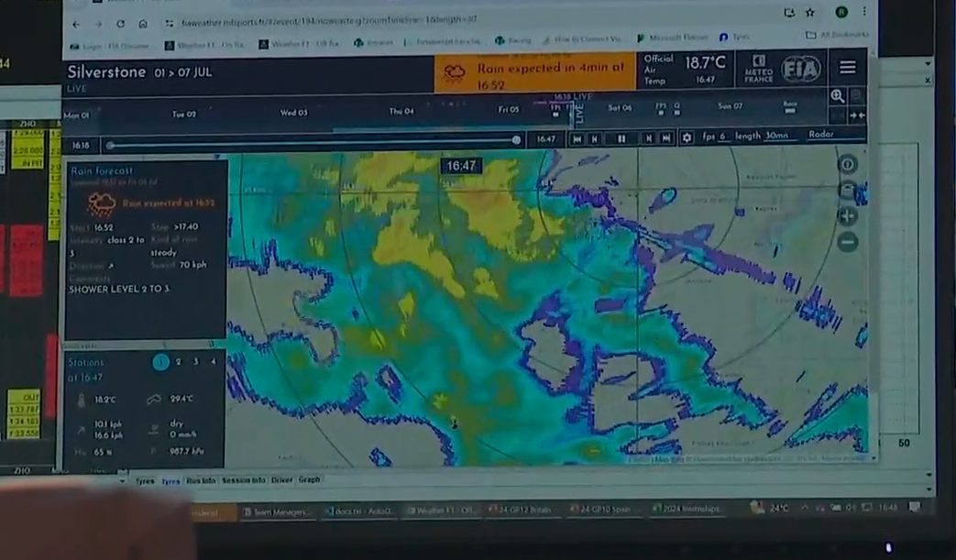Click the collapse-arrows icon beside the timeline

tap(857, 115)
